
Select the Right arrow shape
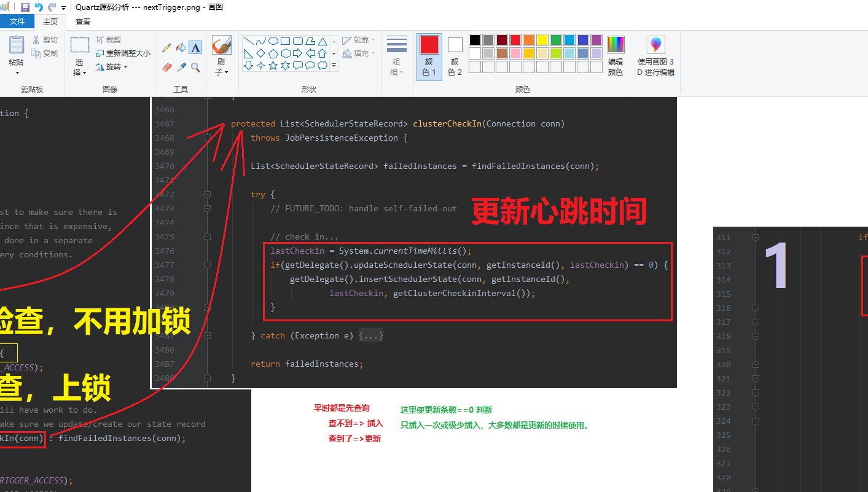point(298,53)
